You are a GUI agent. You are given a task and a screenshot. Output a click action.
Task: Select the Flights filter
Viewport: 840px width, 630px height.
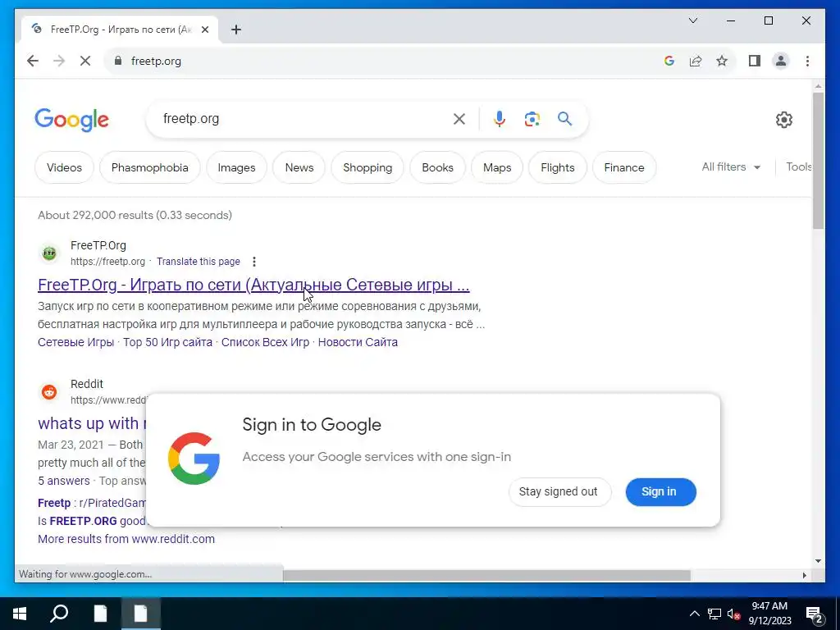[x=558, y=167]
